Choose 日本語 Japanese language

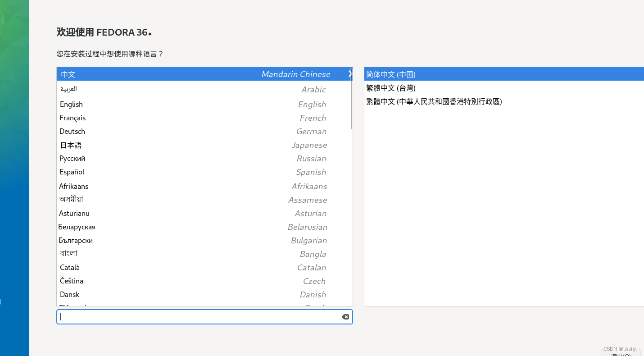click(204, 145)
